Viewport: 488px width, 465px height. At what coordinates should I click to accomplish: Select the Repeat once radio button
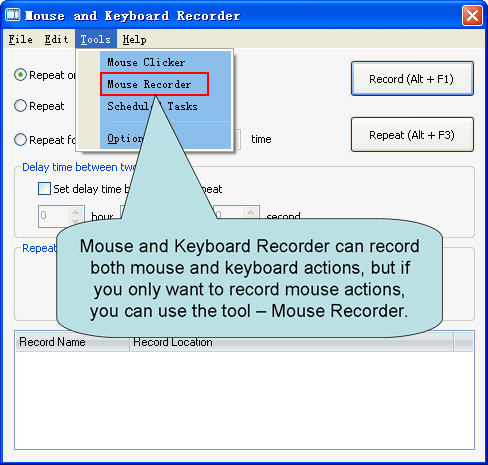tap(20, 75)
